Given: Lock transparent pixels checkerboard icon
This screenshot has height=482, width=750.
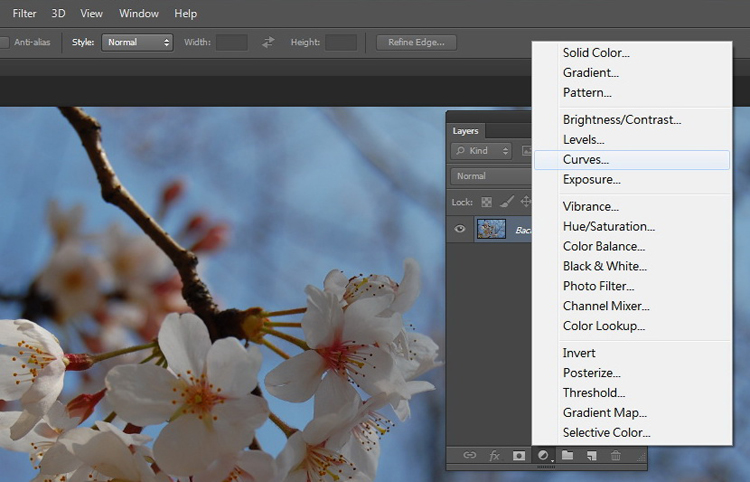Looking at the screenshot, I should pyautogui.click(x=486, y=202).
